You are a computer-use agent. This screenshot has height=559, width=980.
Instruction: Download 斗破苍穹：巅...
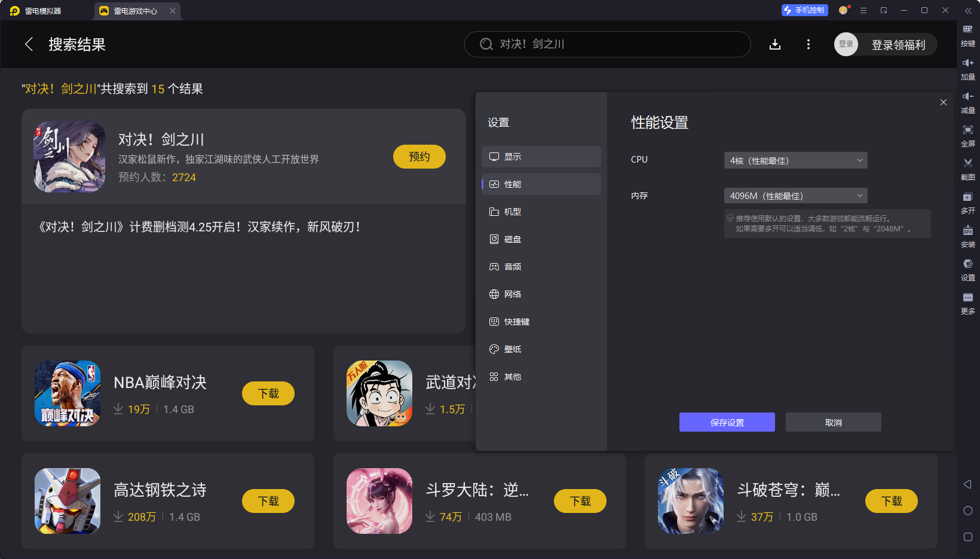tap(892, 501)
